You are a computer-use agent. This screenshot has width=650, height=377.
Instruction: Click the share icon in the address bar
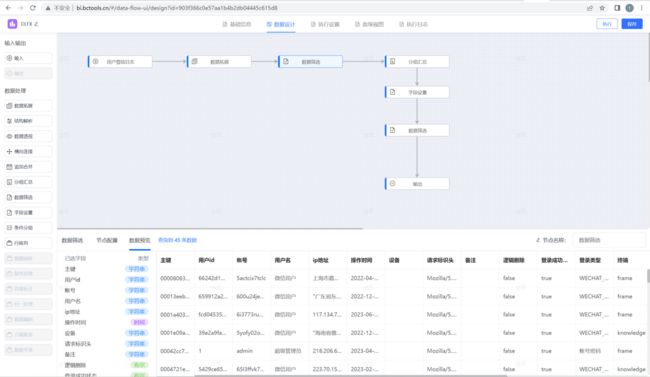590,8
